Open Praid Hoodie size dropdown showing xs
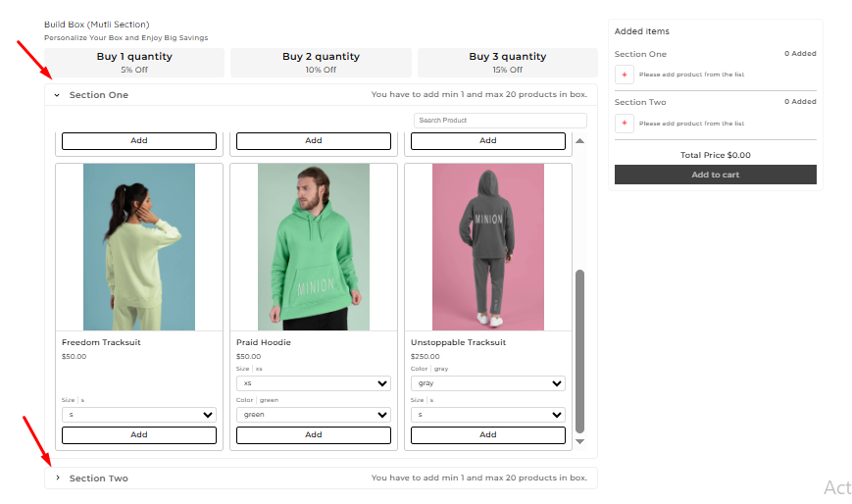Image resolution: width=852 pixels, height=504 pixels. click(314, 383)
